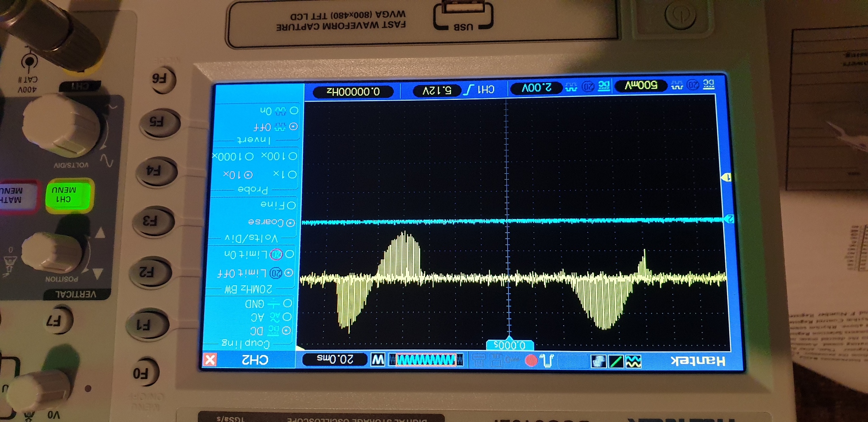Click the green diagonal line icon
Image resolution: width=868 pixels, height=422 pixels.
pos(615,361)
